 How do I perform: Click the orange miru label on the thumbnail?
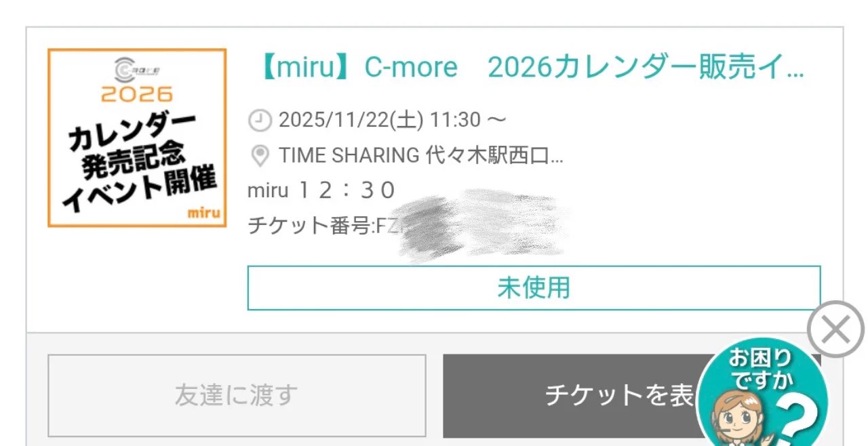(203, 213)
